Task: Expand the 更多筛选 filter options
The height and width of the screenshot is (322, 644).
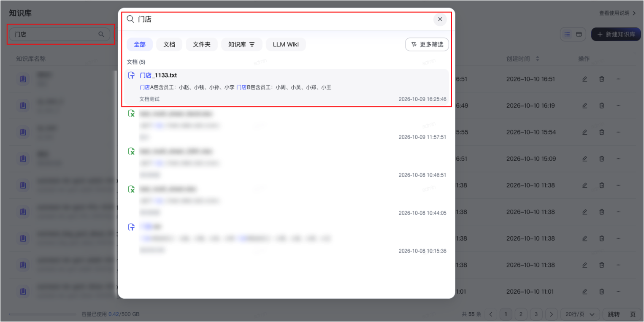Action: tap(427, 44)
